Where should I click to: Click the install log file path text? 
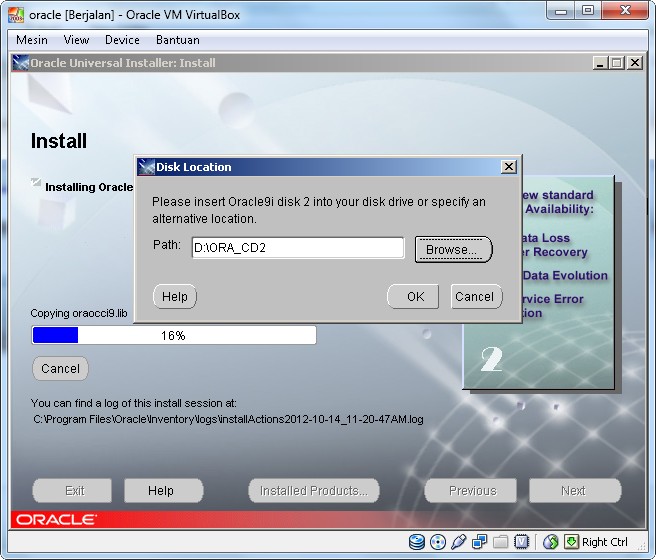228,419
